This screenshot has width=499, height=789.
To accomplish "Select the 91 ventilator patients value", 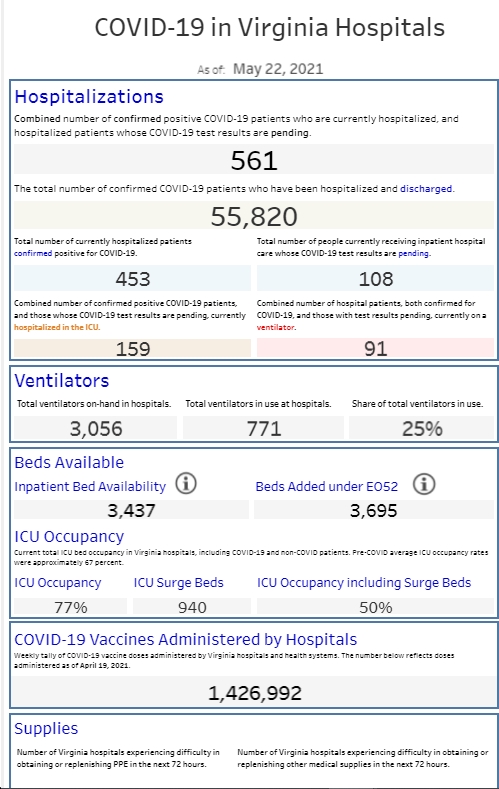I will tap(376, 349).
